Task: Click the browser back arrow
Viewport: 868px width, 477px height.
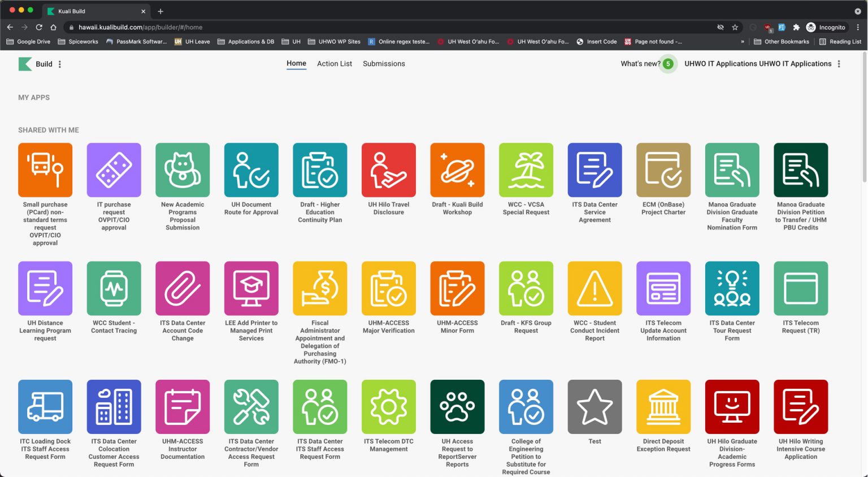Action: point(10,27)
